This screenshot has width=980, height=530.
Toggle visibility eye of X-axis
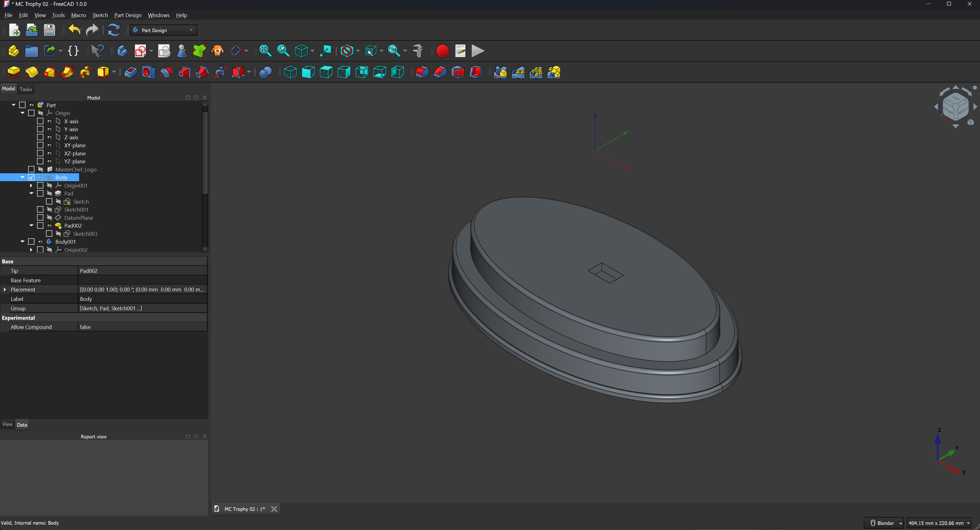(49, 121)
